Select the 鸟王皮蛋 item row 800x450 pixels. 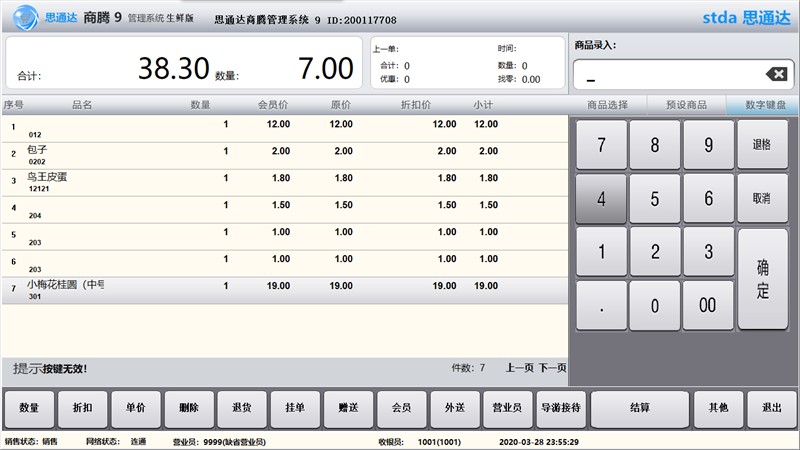coord(285,183)
